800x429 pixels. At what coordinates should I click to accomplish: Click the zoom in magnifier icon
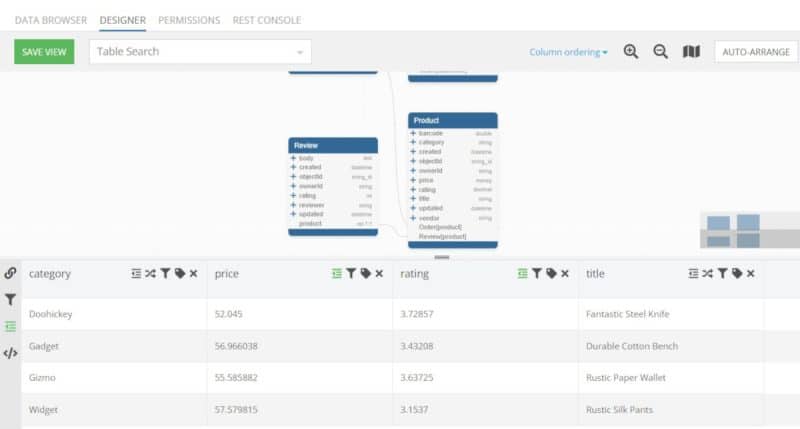(631, 52)
